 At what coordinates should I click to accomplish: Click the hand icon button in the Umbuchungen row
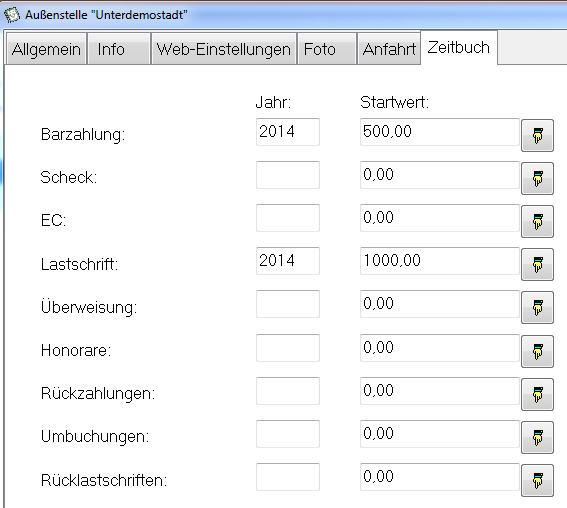point(537,437)
